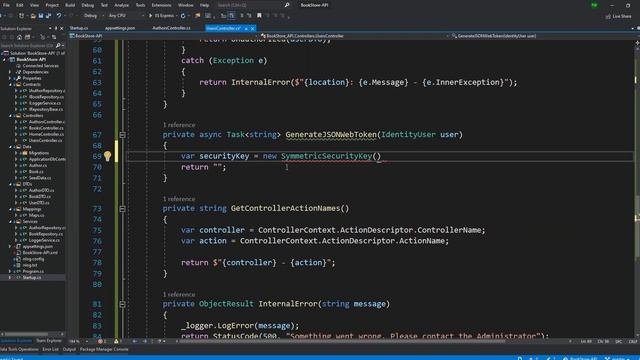The height and width of the screenshot is (360, 640).
Task: Open the Error List panel tab
Action: coord(51,349)
